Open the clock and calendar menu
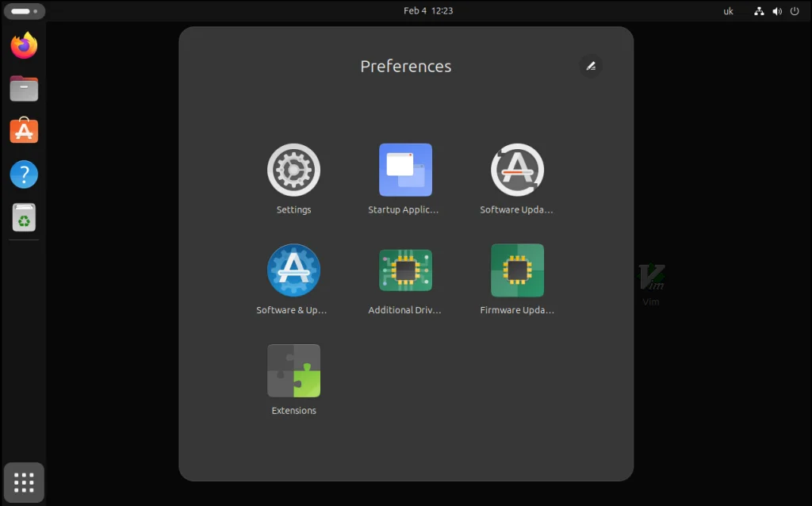This screenshot has height=506, width=812. point(428,11)
